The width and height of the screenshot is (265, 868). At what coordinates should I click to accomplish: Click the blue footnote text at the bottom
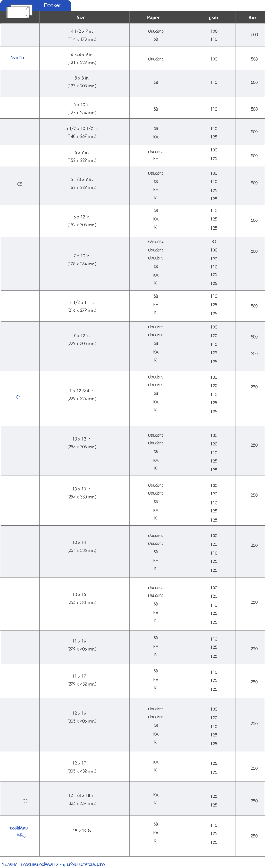coord(53,864)
